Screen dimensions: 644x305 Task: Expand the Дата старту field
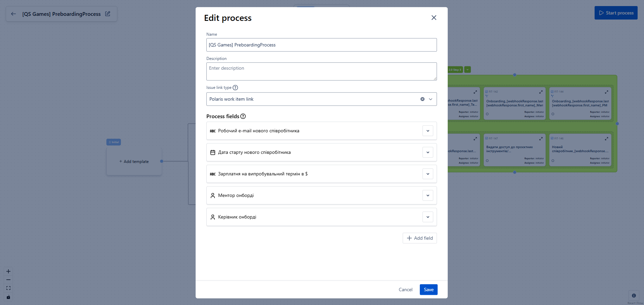(x=428, y=152)
